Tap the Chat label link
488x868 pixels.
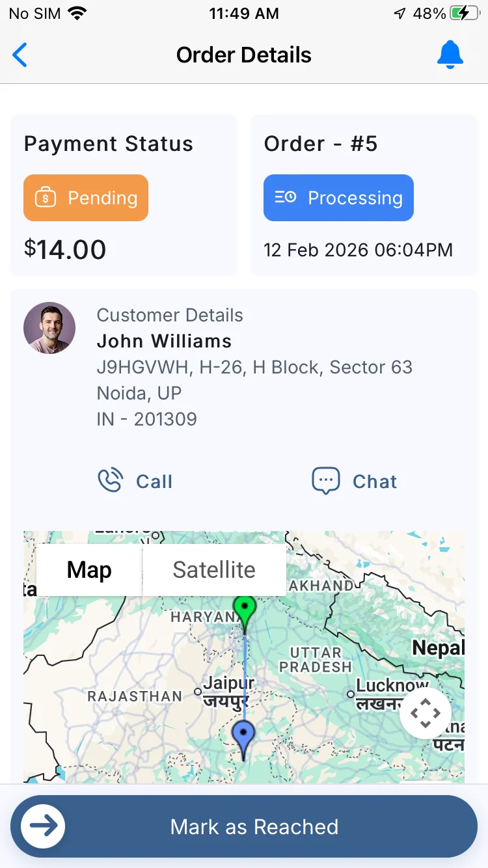tap(375, 481)
